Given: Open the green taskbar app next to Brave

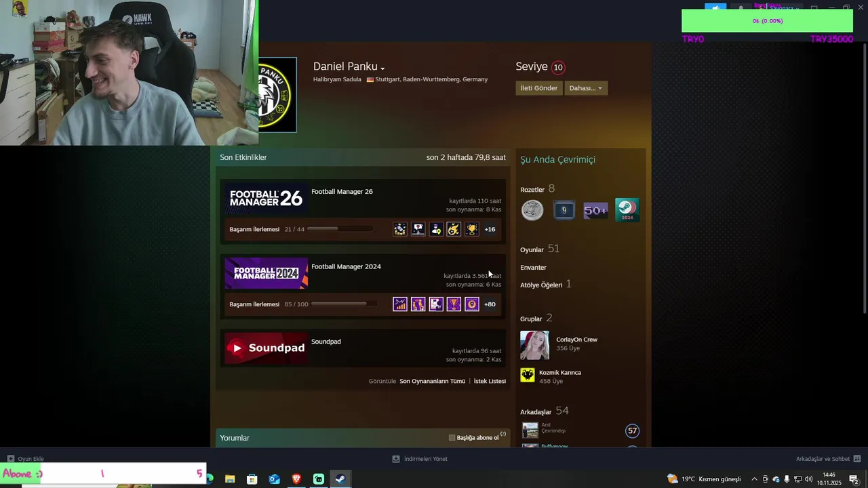Looking at the screenshot, I should (x=319, y=479).
